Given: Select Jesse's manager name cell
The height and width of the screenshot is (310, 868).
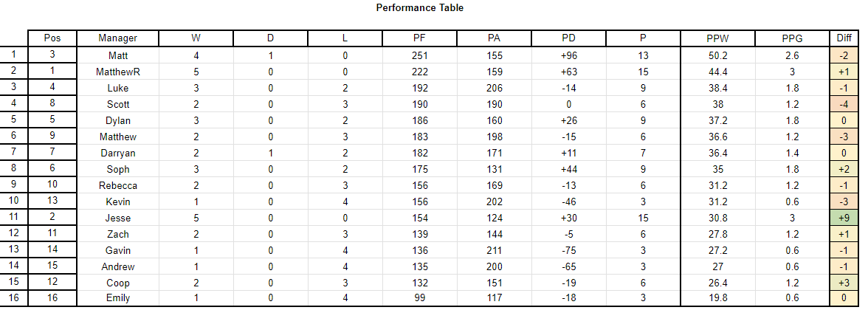Looking at the screenshot, I should point(118,218).
